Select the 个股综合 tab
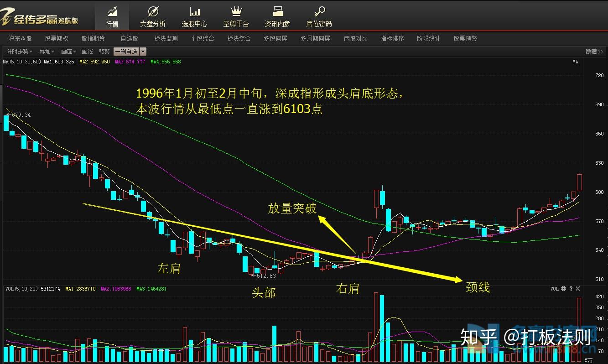608x364 pixels. tap(203, 39)
